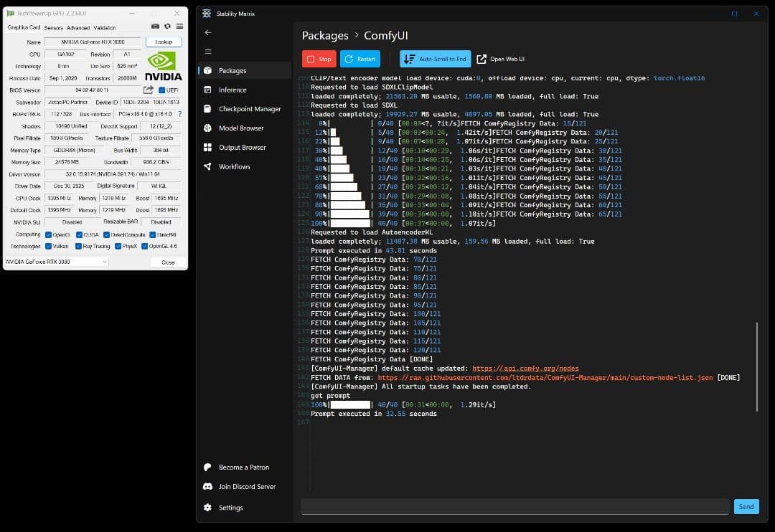The height and width of the screenshot is (532, 775).
Task: Click the BIOS export share icon
Action: pos(149,90)
